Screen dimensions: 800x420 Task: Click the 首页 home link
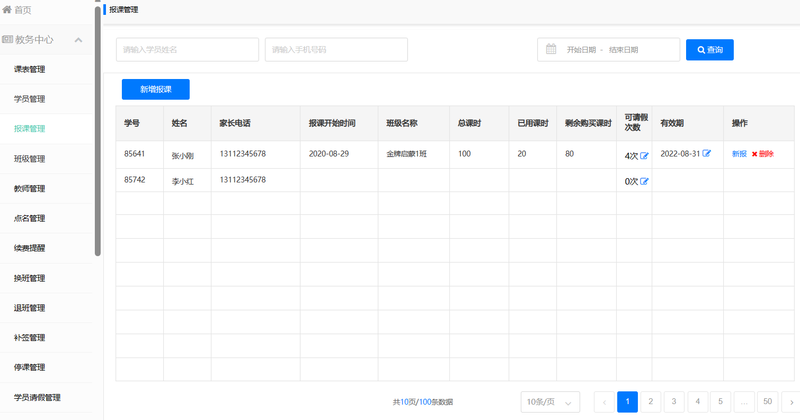coord(22,10)
